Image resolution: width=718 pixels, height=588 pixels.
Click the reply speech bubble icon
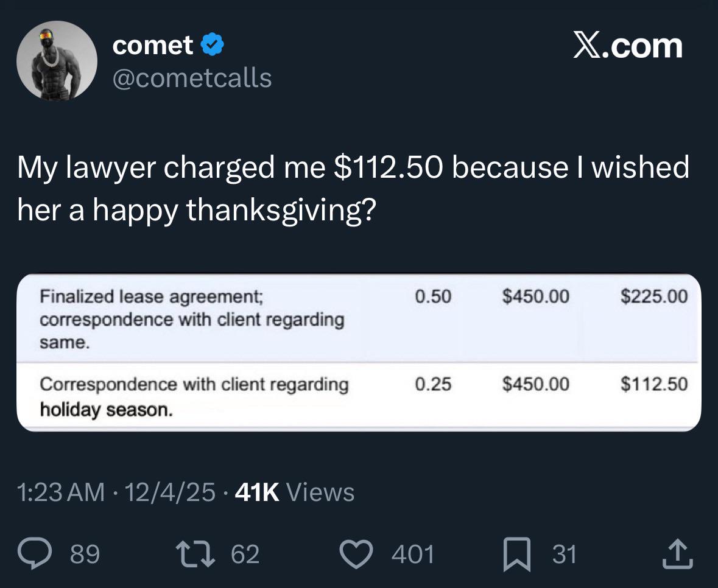(36, 553)
